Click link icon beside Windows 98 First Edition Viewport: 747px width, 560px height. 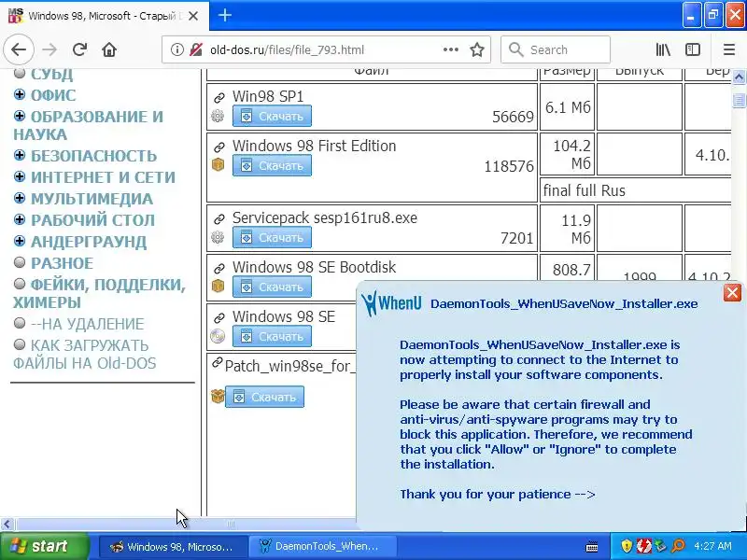point(219,147)
